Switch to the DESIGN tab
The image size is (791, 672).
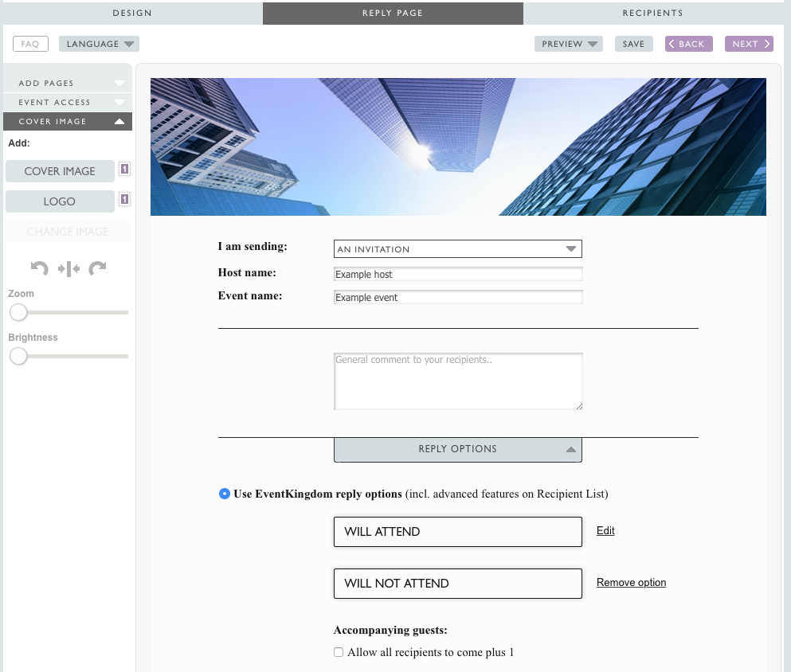tap(132, 13)
